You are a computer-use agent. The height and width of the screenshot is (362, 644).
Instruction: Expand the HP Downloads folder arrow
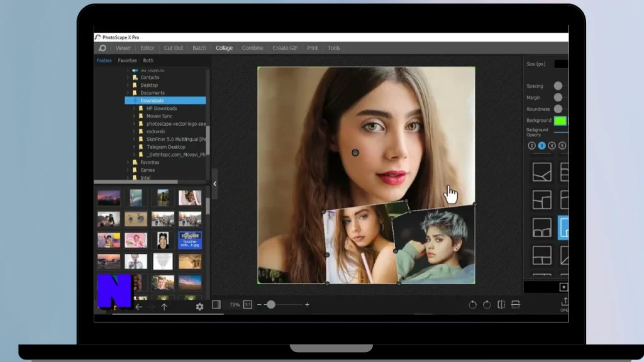pos(134,108)
